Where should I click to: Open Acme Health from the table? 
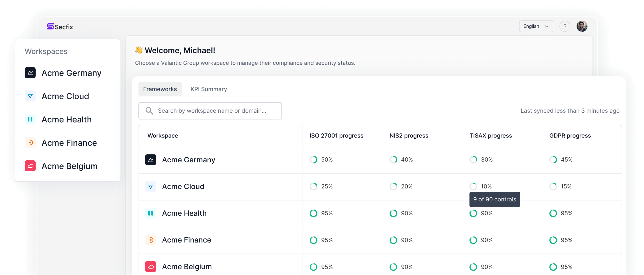point(184,213)
